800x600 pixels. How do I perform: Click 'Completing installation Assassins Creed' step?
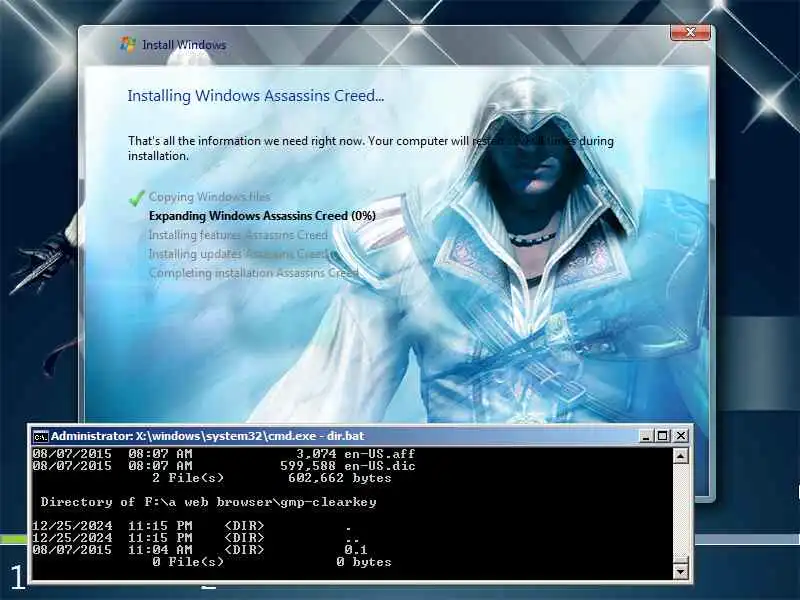[254, 273]
